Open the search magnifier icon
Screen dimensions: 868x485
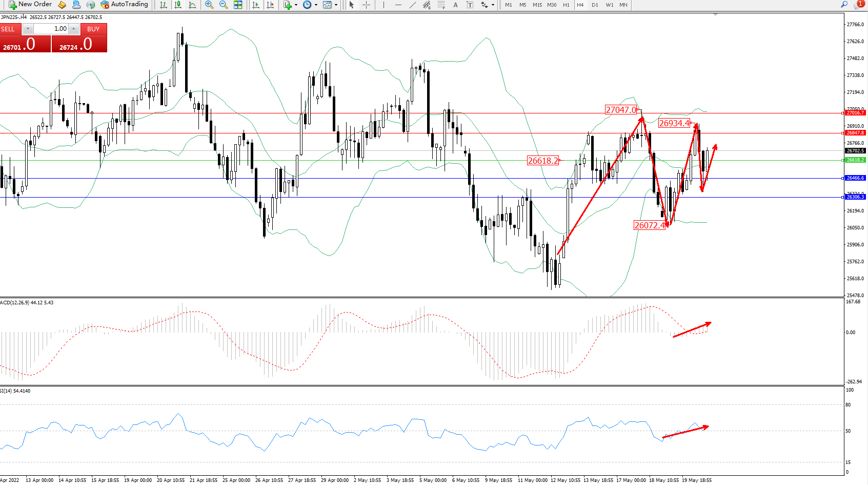tap(844, 5)
